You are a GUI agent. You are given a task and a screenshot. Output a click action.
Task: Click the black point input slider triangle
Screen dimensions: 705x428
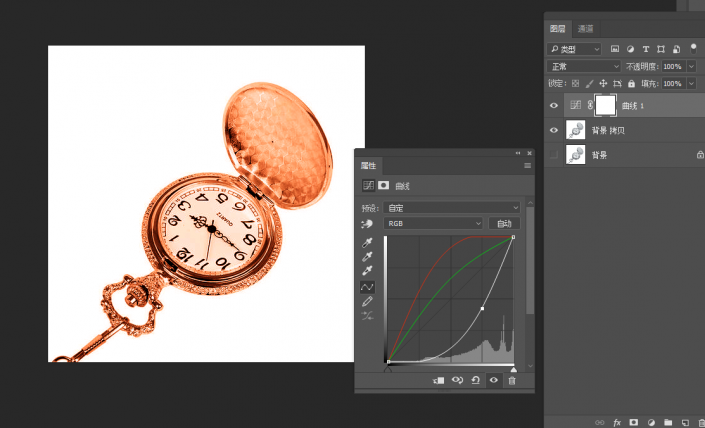(x=388, y=370)
